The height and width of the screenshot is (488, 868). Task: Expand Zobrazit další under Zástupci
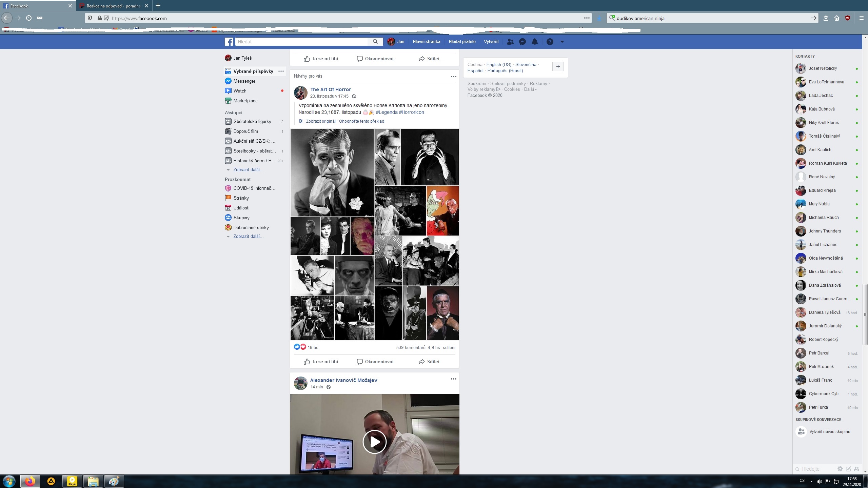(248, 169)
